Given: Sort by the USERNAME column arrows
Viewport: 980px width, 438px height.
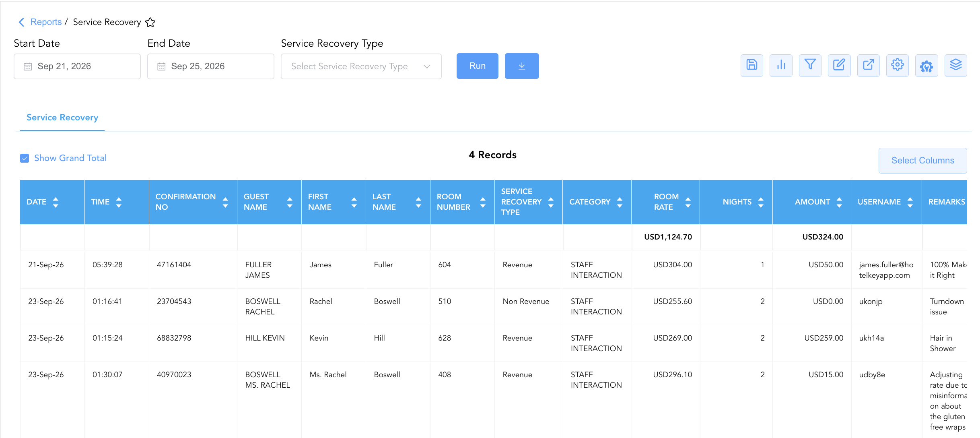Looking at the screenshot, I should 910,202.
